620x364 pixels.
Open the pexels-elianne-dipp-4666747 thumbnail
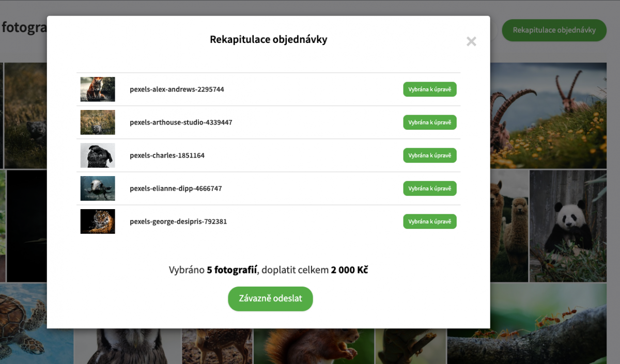tap(98, 188)
